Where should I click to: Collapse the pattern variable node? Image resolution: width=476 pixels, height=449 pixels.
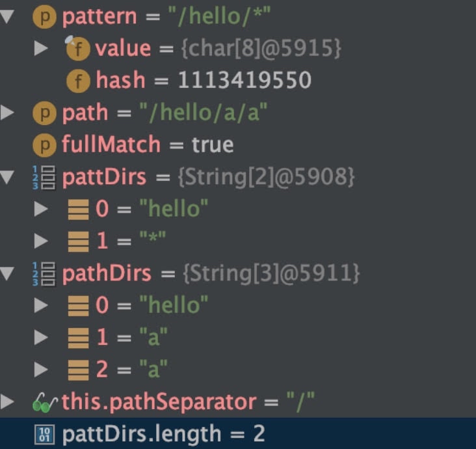pyautogui.click(x=8, y=18)
